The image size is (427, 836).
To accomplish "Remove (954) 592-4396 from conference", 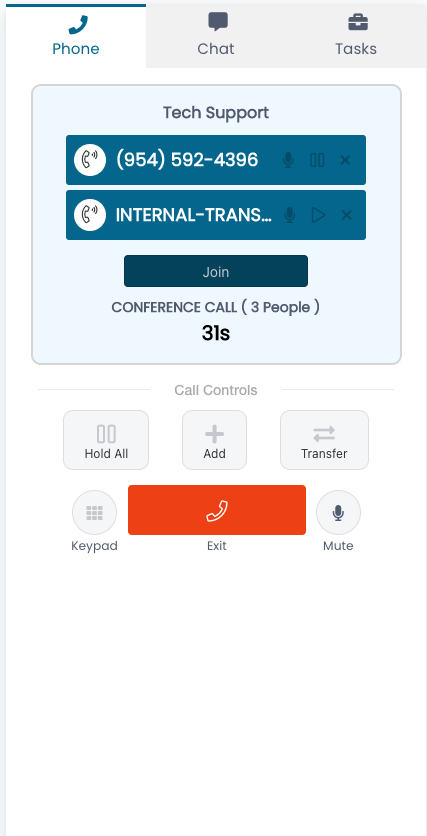I will [x=345, y=160].
